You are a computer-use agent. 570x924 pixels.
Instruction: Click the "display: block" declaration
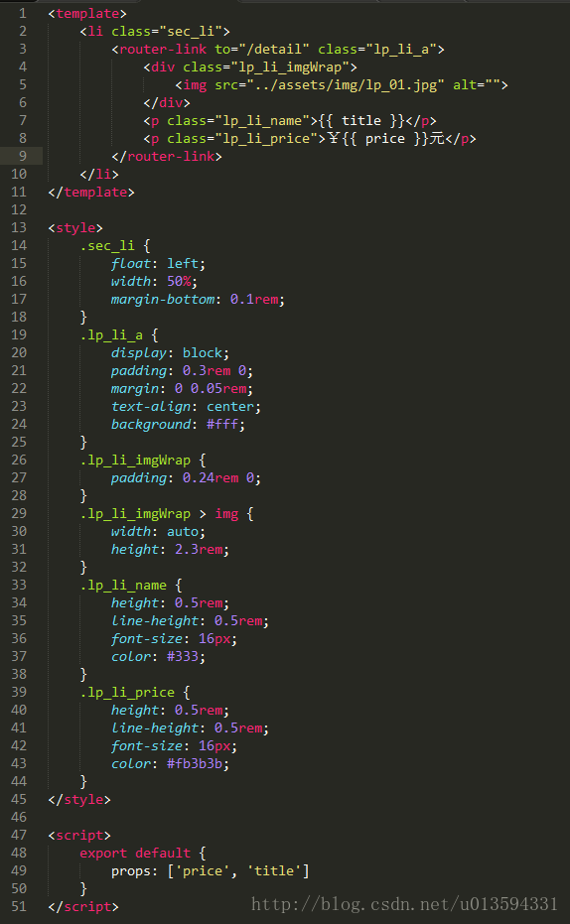170,353
